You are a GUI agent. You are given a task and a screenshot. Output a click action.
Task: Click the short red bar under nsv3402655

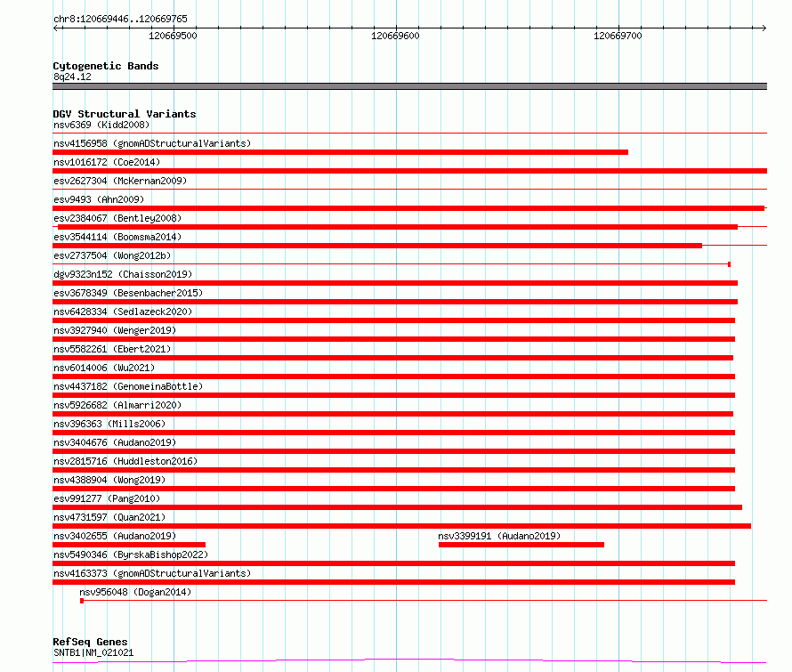point(129,545)
